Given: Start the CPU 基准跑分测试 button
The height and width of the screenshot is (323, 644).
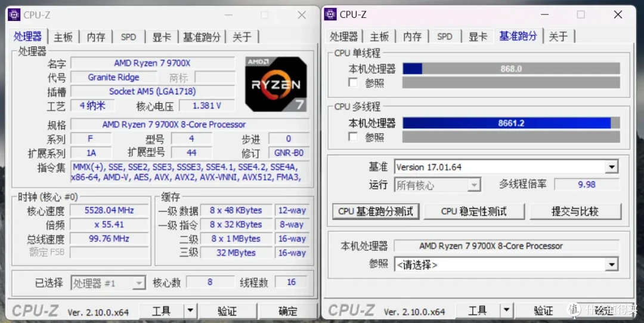Looking at the screenshot, I should pyautogui.click(x=376, y=211).
